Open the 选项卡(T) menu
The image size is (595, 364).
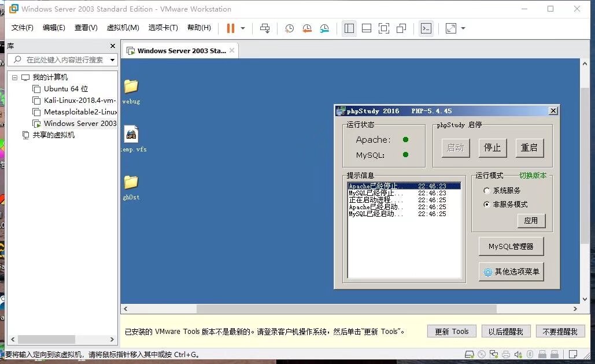coord(163,28)
